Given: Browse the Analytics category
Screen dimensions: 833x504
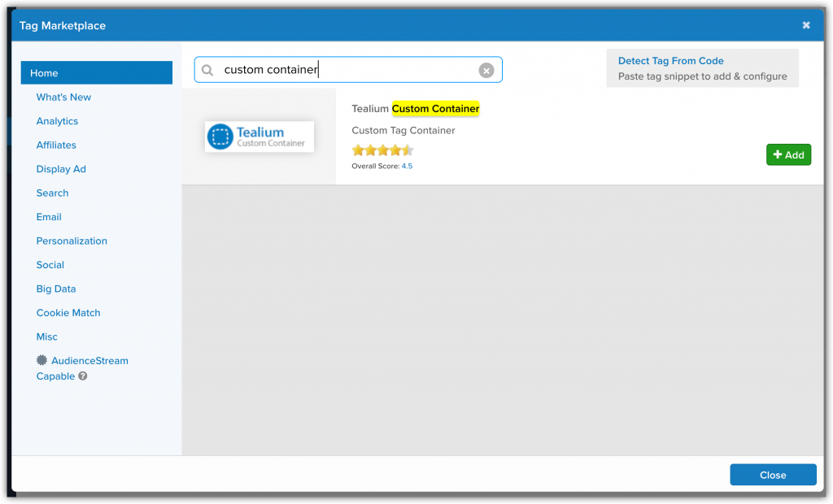Looking at the screenshot, I should tap(58, 121).
